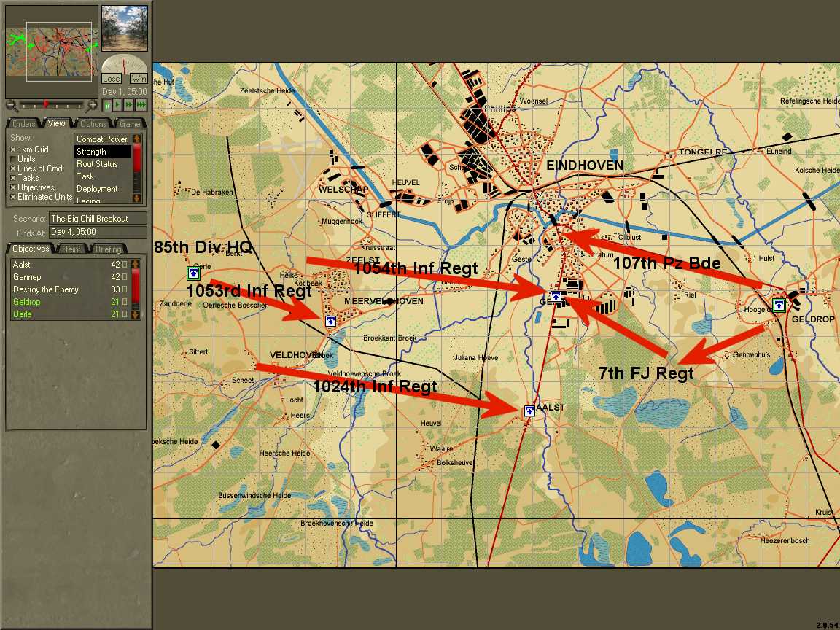
Task: Click up arrow of display list scrollbar
Action: tap(136, 139)
